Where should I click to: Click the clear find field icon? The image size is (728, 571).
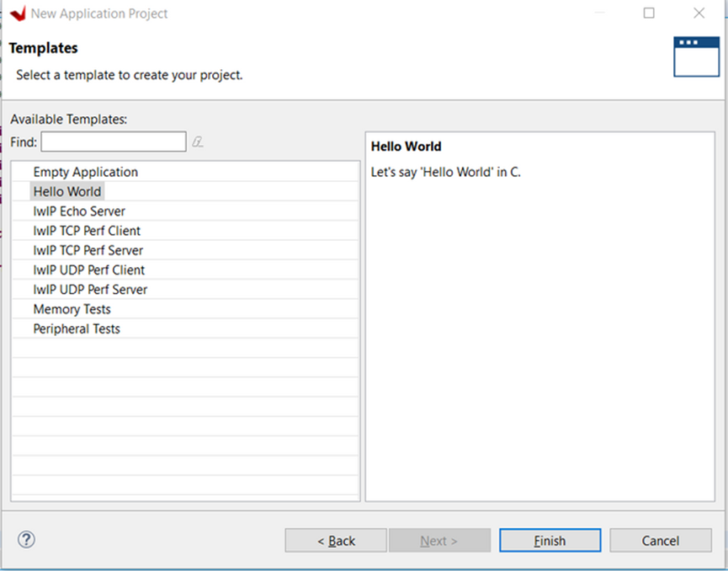(198, 141)
